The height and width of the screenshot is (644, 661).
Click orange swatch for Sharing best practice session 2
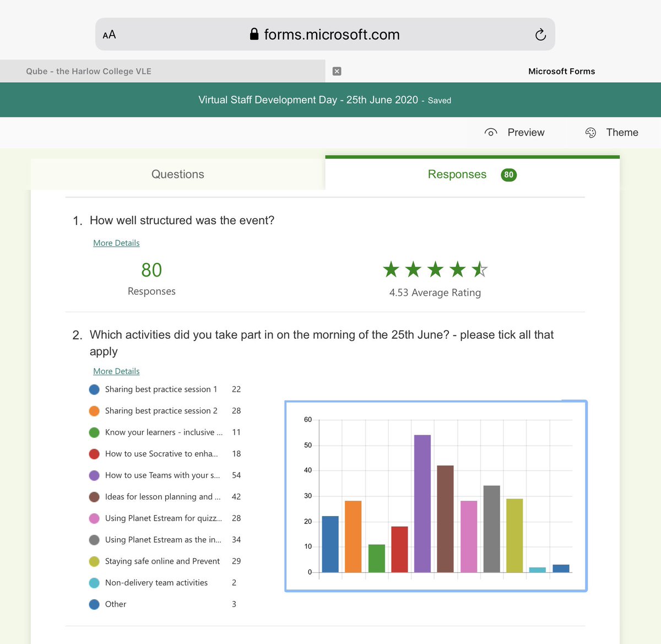tap(94, 411)
